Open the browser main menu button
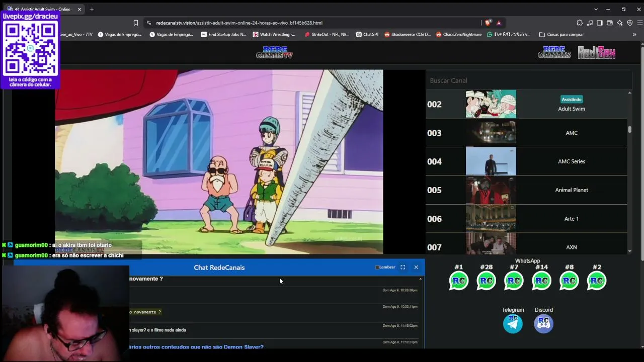Viewport: 644px width, 362px height. click(x=640, y=23)
